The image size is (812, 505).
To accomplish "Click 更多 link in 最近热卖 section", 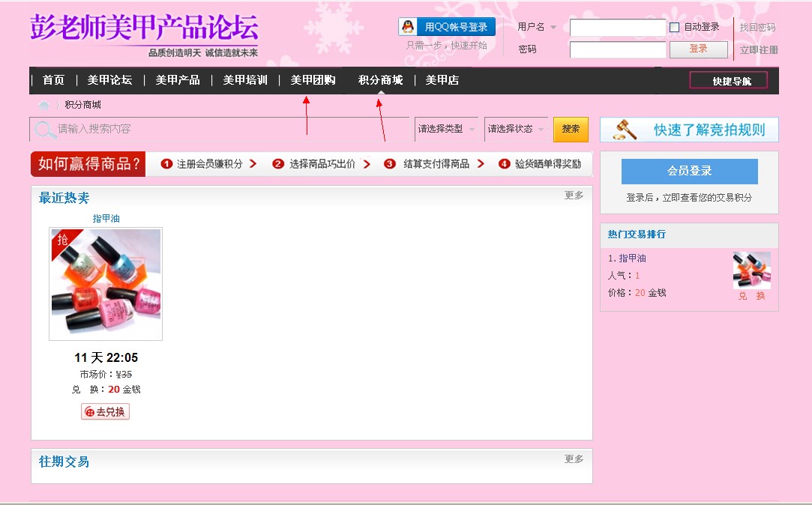I will pyautogui.click(x=574, y=195).
